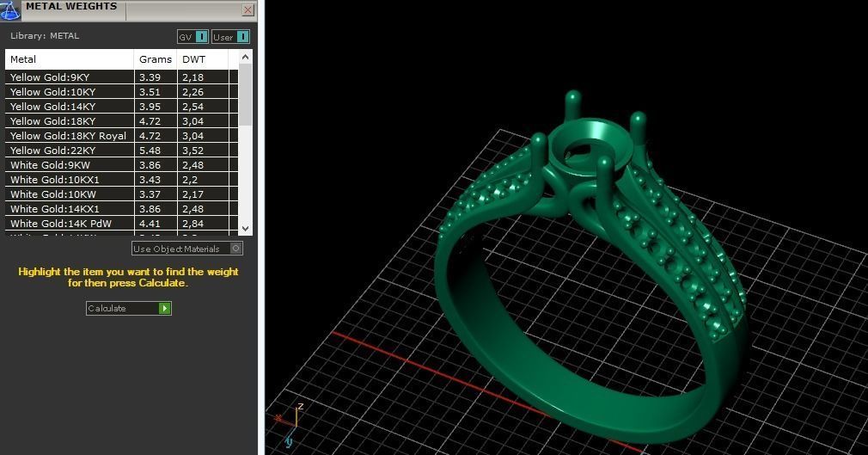Select the White Gold:14K PdW row
This screenshot has height=455, width=868.
pos(122,224)
